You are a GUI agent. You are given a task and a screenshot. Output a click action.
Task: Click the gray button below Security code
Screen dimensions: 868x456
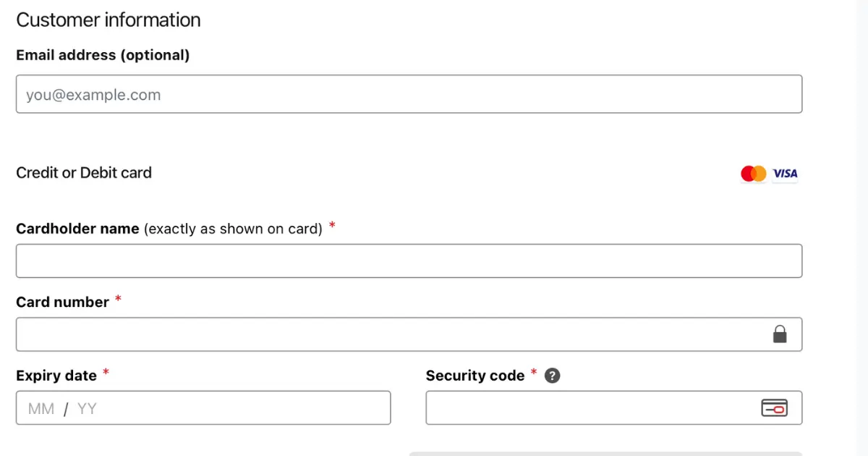tap(605, 454)
